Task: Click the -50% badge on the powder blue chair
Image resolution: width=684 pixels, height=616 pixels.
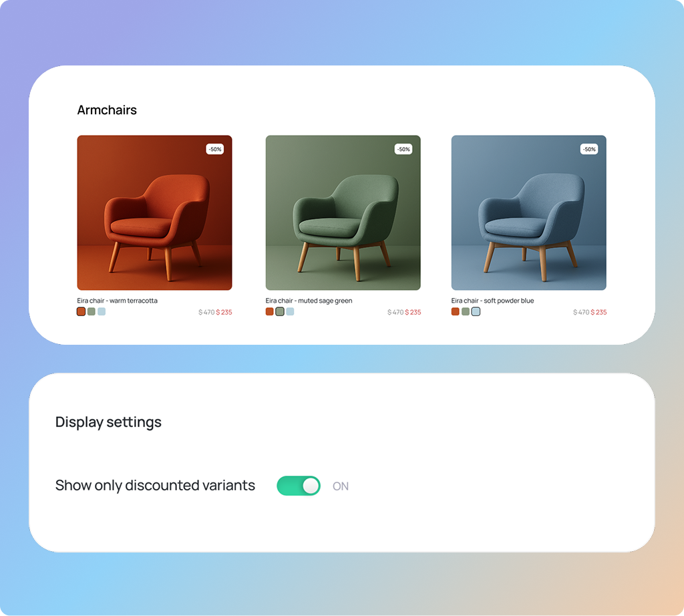Action: tap(589, 149)
